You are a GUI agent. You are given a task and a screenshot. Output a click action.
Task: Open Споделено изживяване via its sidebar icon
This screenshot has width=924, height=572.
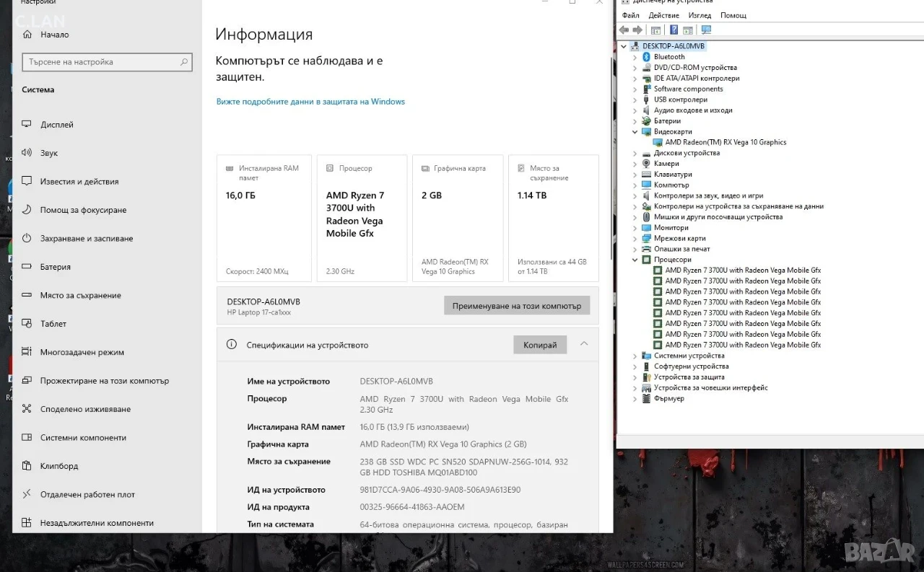(27, 409)
